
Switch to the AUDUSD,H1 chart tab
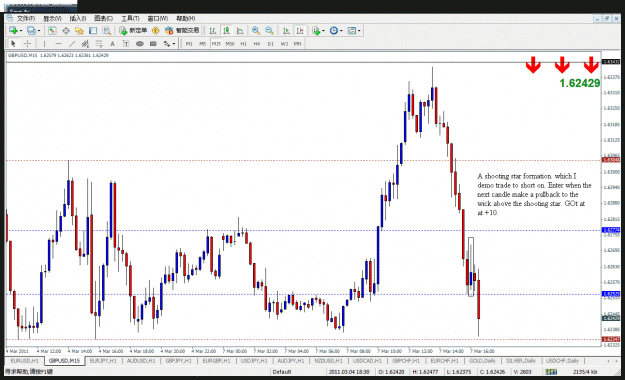tap(141, 361)
